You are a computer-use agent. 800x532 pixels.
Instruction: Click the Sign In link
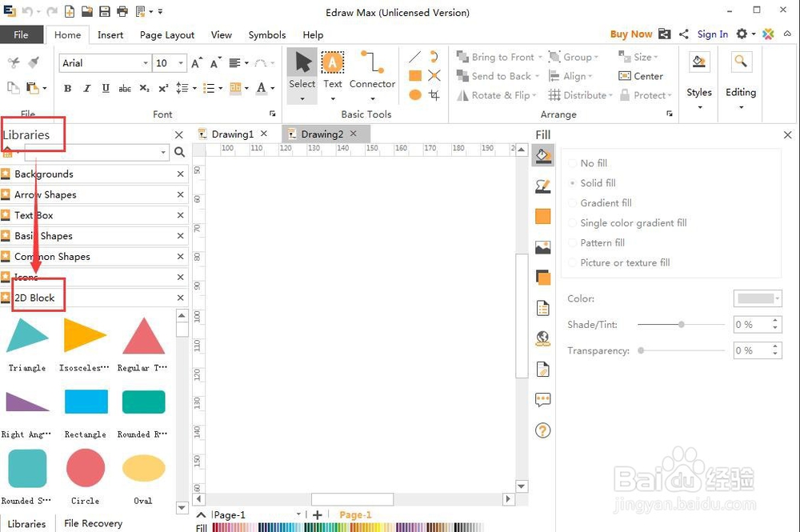(x=712, y=34)
